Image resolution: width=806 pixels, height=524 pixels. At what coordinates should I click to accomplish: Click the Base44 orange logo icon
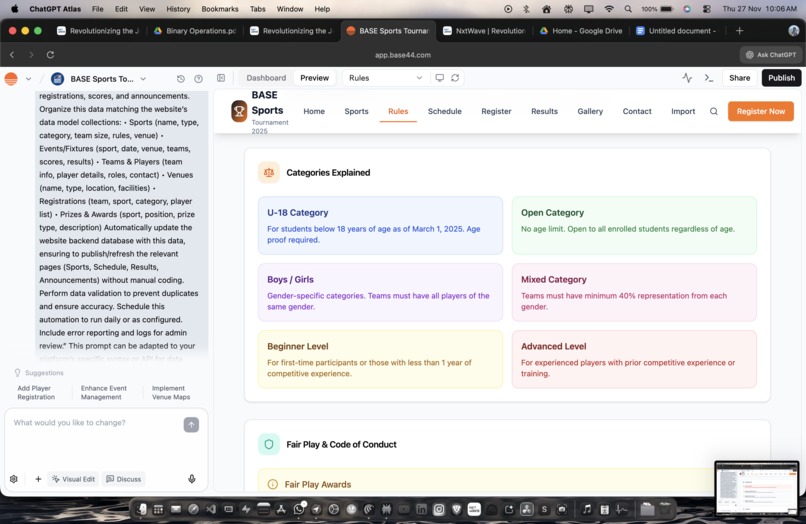pos(11,79)
